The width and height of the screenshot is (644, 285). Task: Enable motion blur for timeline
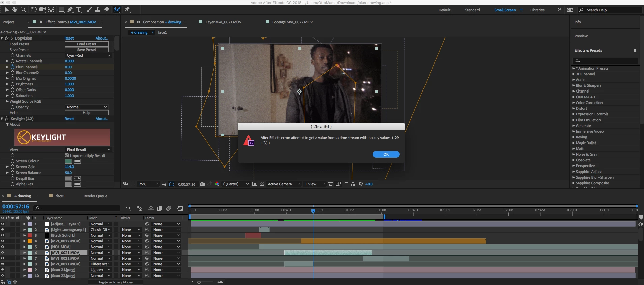(x=169, y=209)
